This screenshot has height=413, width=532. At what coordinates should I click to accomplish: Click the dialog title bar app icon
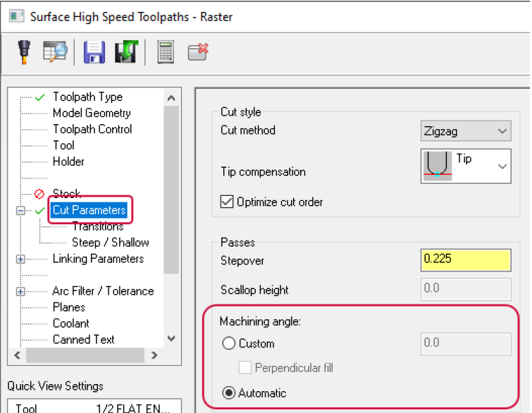click(17, 16)
